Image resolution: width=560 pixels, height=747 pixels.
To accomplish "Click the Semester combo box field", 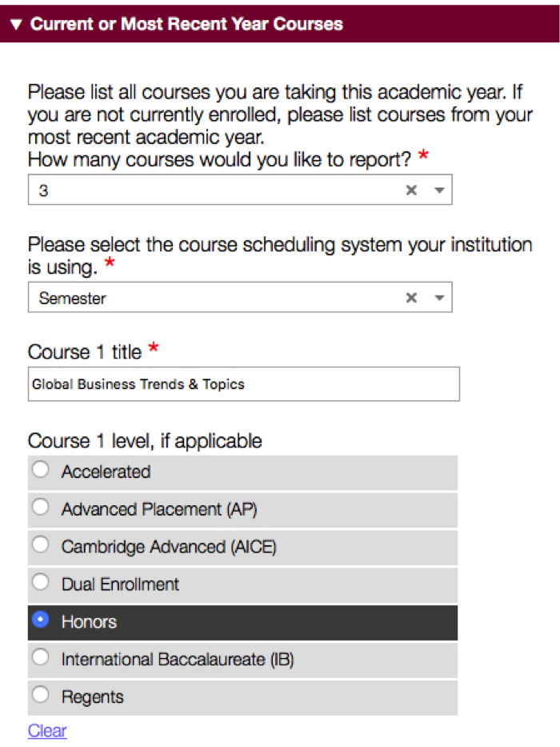I will point(216,298).
